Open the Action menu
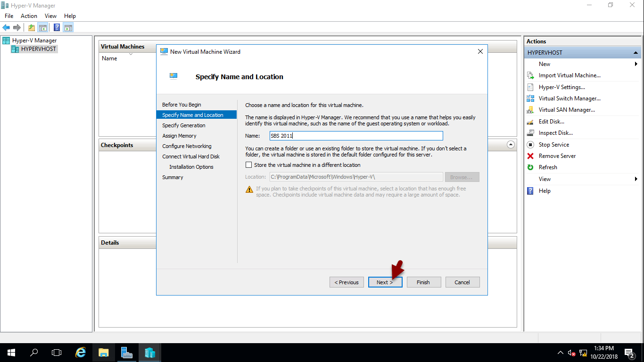The height and width of the screenshot is (362, 644). [29, 16]
